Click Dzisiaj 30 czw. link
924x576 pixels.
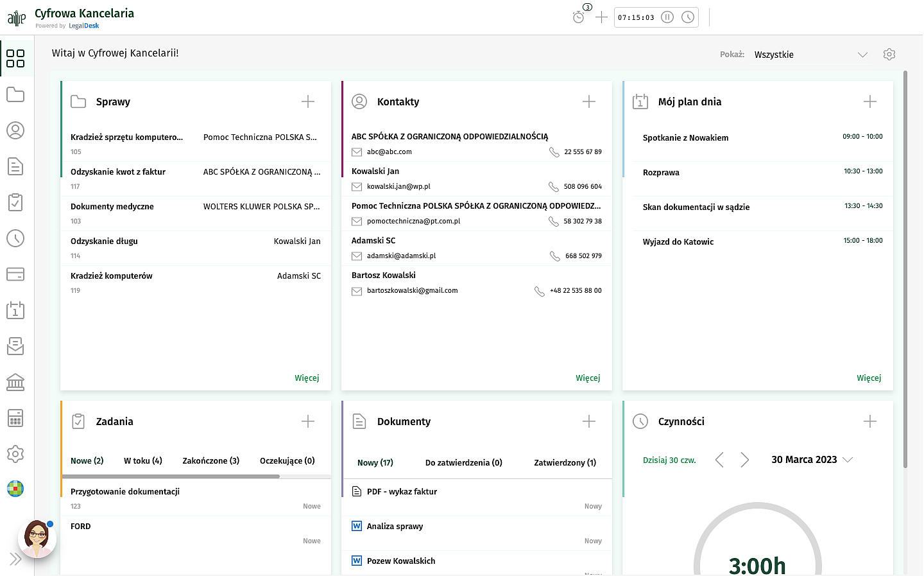[669, 460]
